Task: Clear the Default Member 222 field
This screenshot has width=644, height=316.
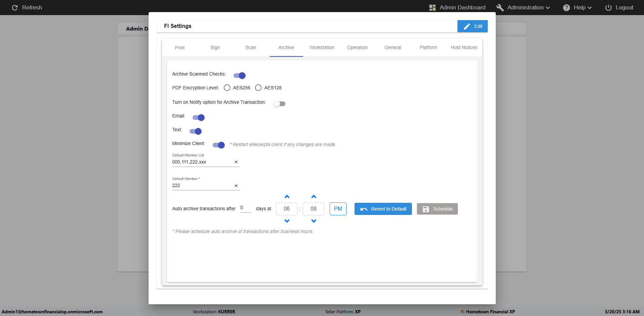Action: [236, 186]
